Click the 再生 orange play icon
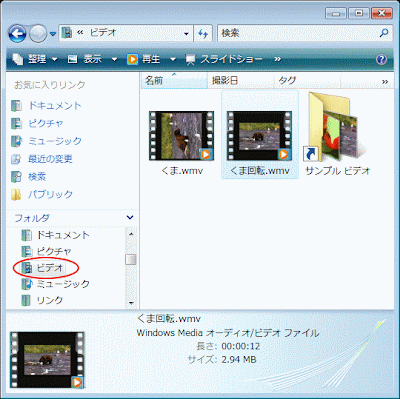 [x=132, y=59]
